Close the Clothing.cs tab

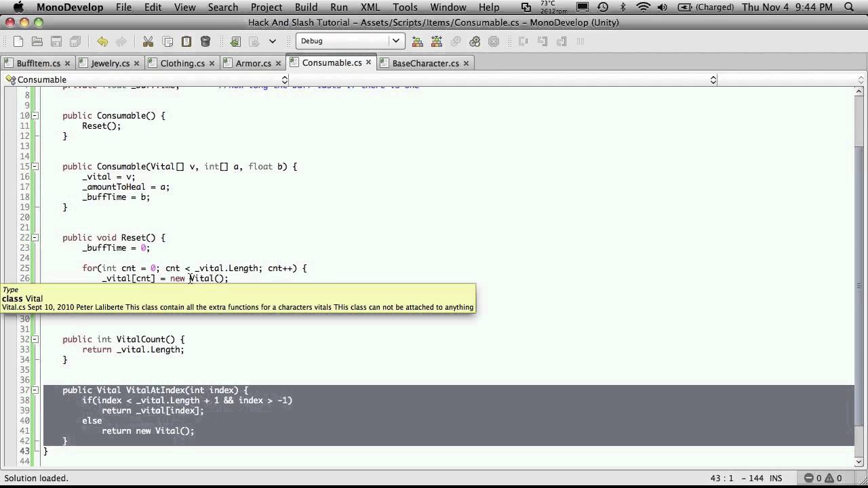[x=212, y=63]
